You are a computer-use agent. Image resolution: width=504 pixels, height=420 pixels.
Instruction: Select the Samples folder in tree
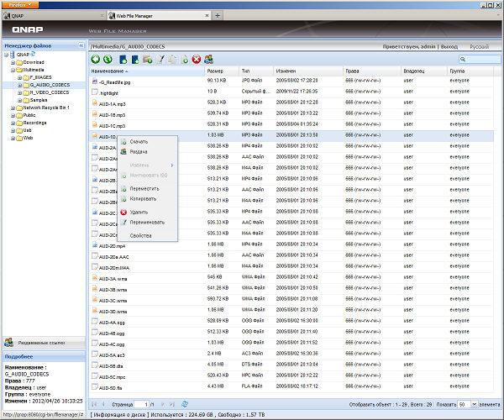[39, 100]
